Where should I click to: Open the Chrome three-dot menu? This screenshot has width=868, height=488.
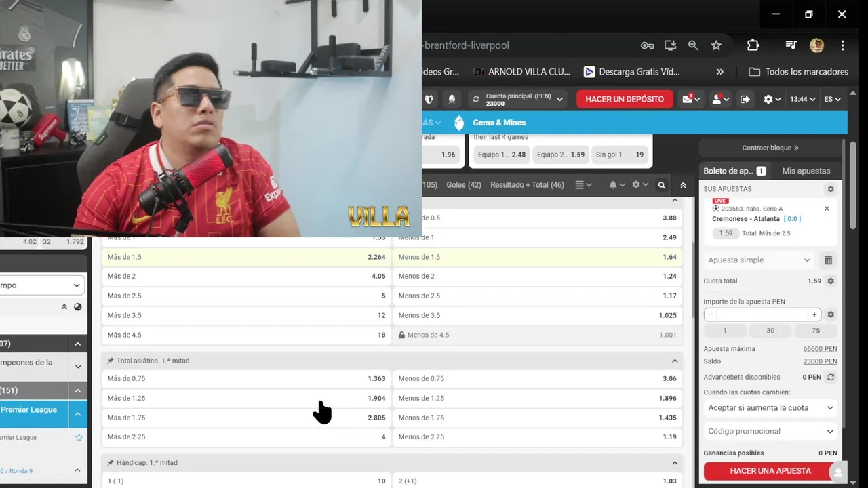point(842,45)
